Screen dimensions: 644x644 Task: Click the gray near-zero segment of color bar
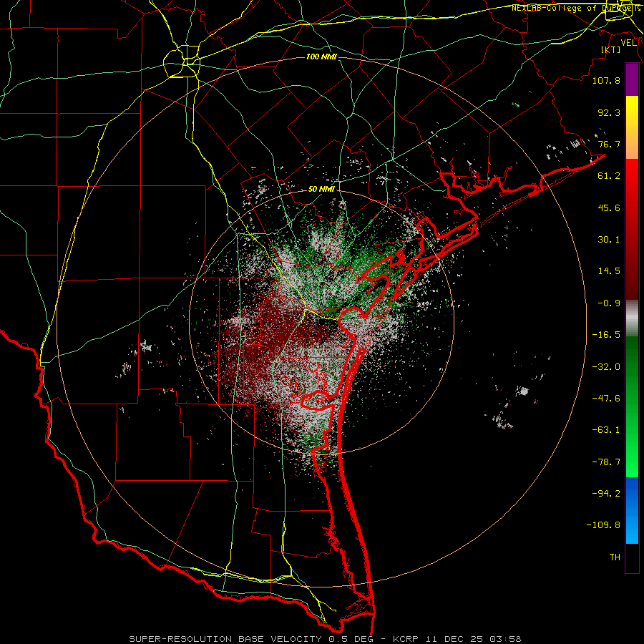632,318
